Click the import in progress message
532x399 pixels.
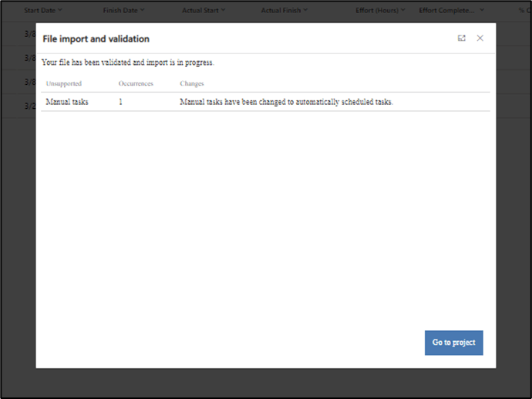(x=127, y=63)
